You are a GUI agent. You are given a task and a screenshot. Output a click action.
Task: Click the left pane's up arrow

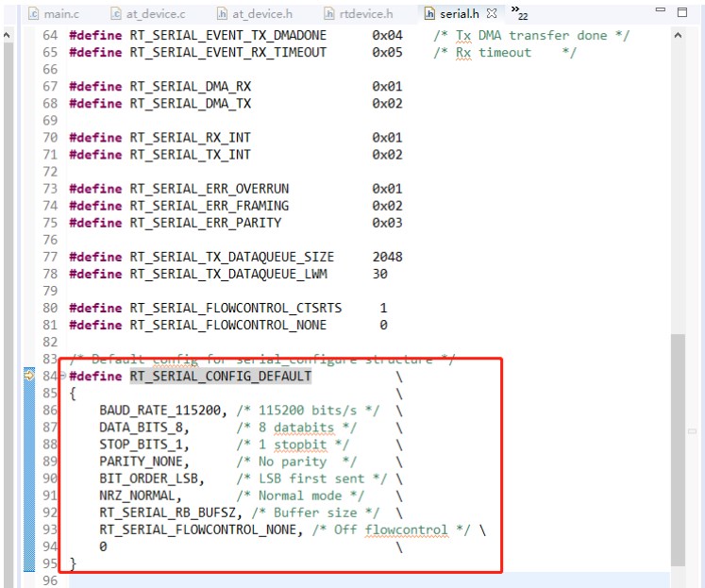(x=7, y=35)
